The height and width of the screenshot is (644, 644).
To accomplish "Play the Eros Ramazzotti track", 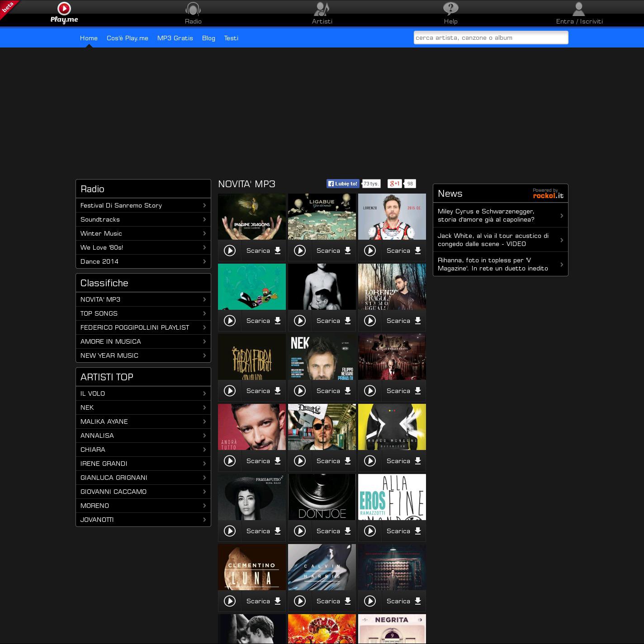I will (x=370, y=531).
